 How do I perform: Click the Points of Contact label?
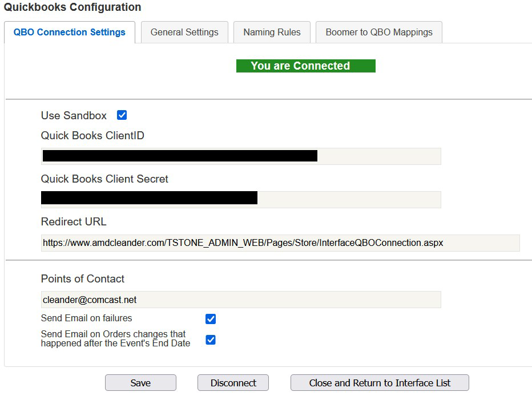(x=82, y=278)
